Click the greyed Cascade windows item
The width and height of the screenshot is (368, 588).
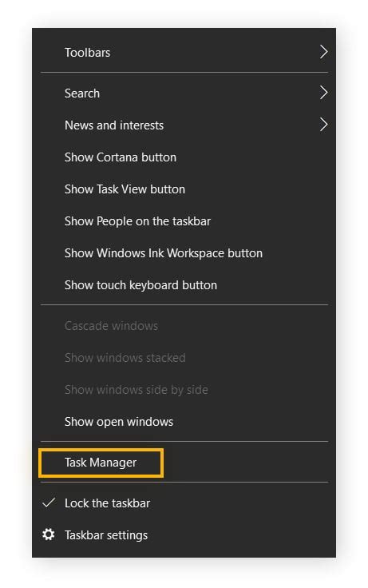coord(184,325)
